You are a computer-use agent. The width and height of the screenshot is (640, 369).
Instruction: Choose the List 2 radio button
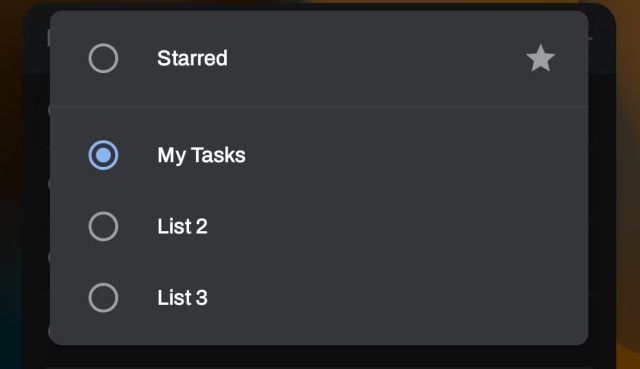(x=103, y=226)
